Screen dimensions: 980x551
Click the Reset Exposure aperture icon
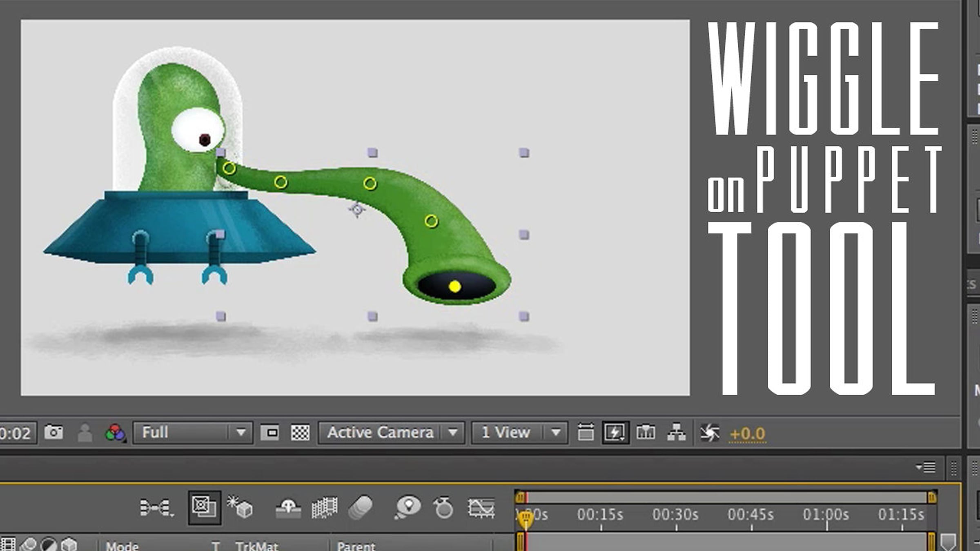pyautogui.click(x=710, y=433)
